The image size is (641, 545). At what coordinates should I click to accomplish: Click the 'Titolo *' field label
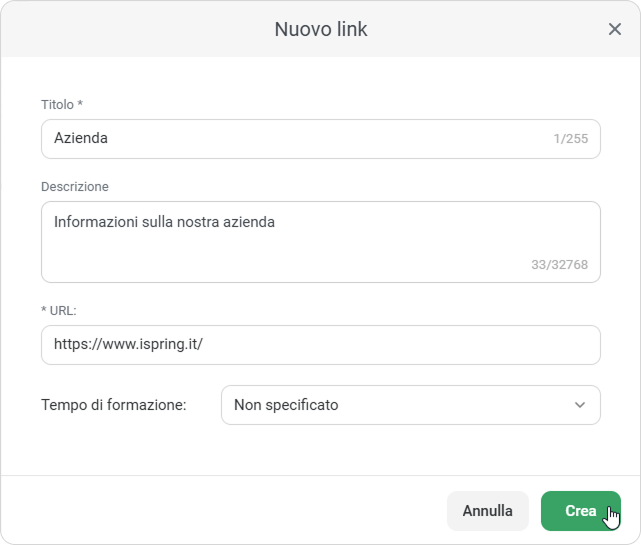pyautogui.click(x=62, y=104)
